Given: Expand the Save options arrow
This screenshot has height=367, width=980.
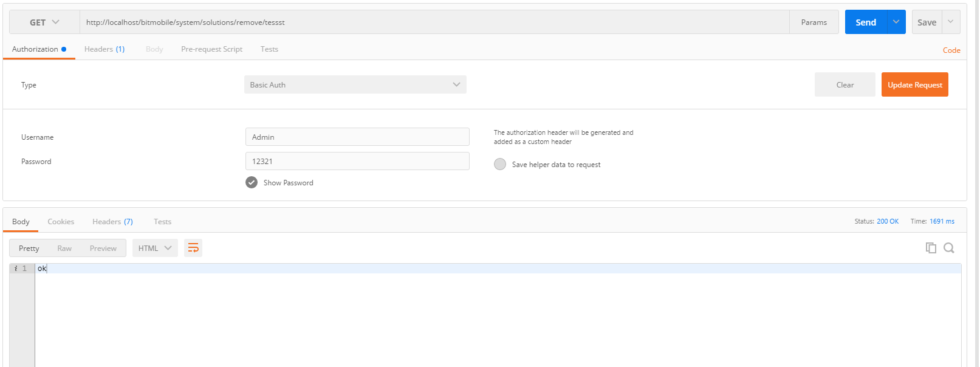Looking at the screenshot, I should click(951, 22).
